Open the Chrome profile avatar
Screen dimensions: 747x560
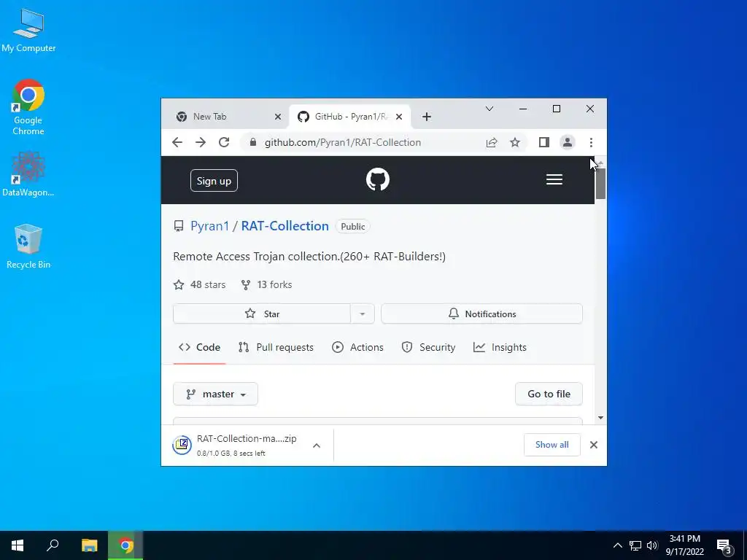coord(568,142)
